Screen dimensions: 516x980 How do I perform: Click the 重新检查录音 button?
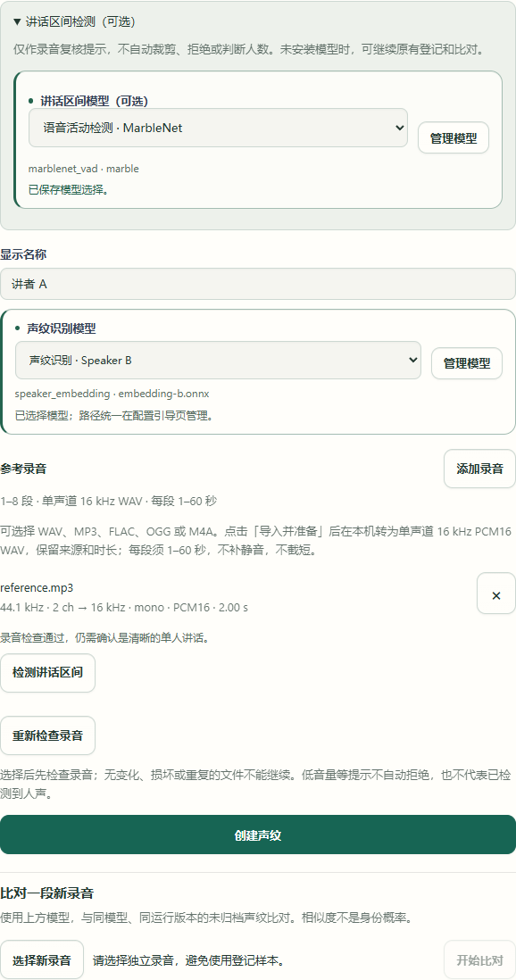point(47,735)
